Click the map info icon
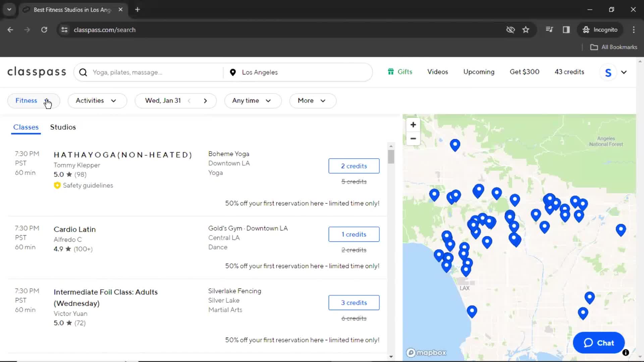 click(626, 353)
